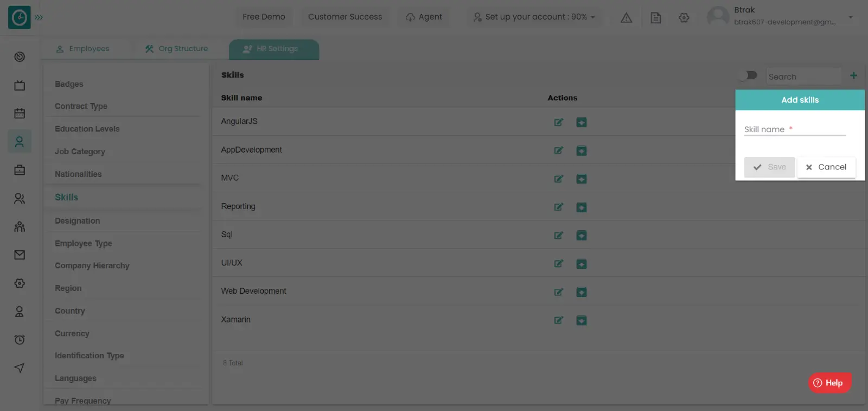Open the single user profile sidebar icon
The height and width of the screenshot is (411, 868).
point(20,312)
